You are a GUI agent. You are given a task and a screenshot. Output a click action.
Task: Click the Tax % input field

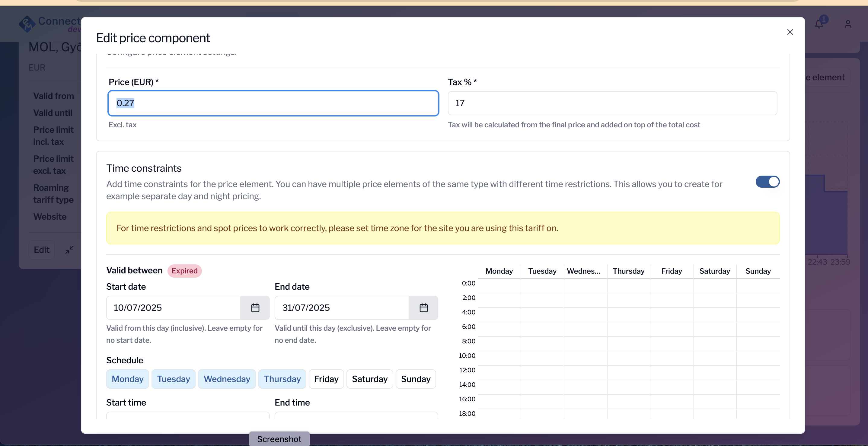(x=612, y=103)
